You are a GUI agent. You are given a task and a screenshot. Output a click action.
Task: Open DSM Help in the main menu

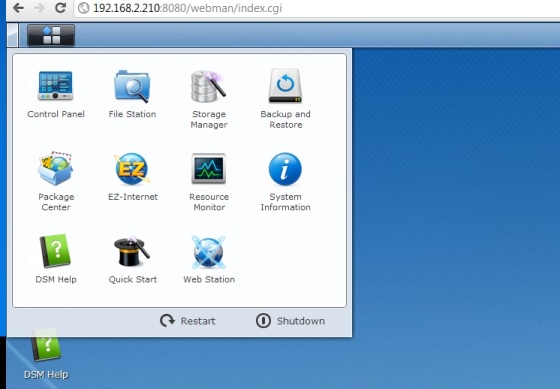pyautogui.click(x=56, y=259)
